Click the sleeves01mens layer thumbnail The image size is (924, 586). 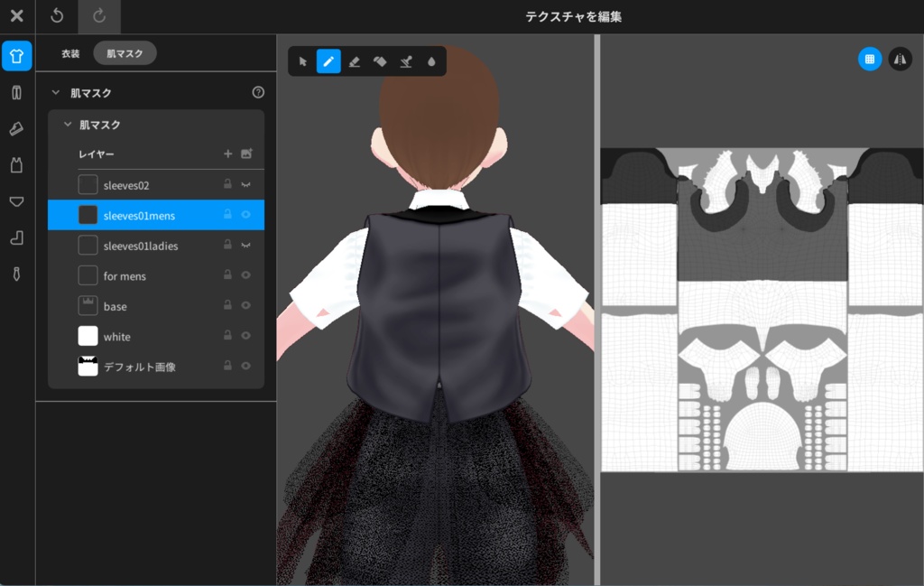88,215
